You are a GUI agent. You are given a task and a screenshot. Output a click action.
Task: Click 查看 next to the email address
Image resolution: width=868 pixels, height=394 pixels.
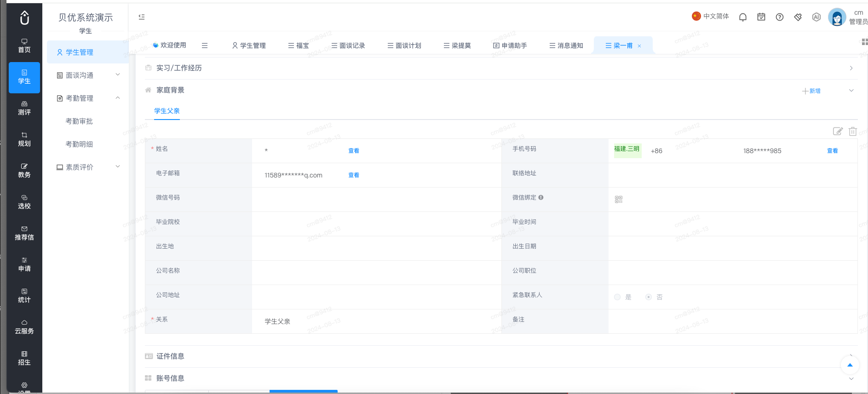(354, 175)
